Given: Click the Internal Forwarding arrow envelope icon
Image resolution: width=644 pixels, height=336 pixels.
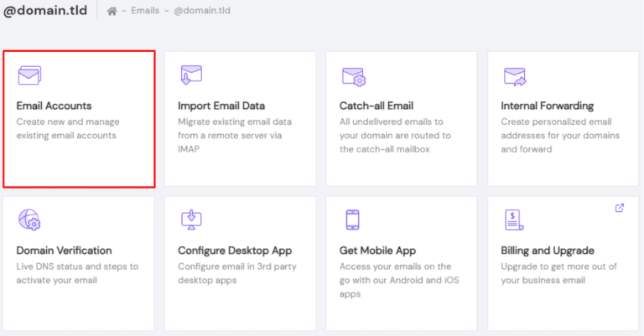Looking at the screenshot, I should click(x=515, y=77).
